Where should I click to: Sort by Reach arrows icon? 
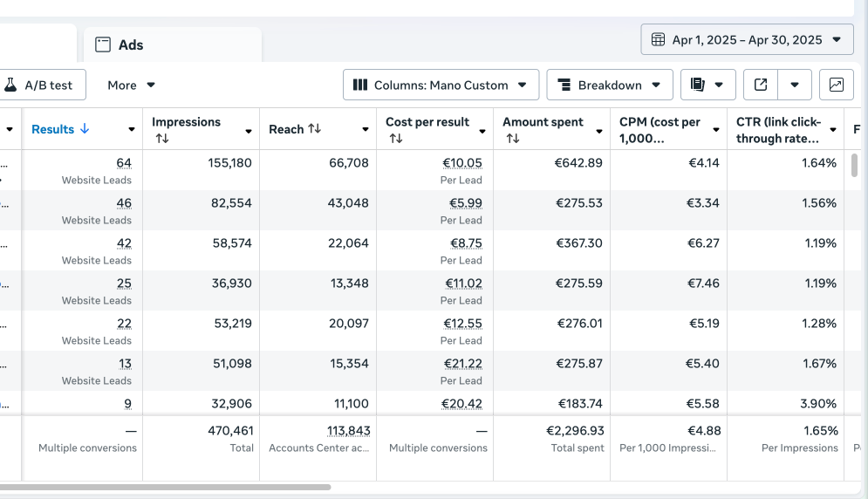tap(314, 129)
